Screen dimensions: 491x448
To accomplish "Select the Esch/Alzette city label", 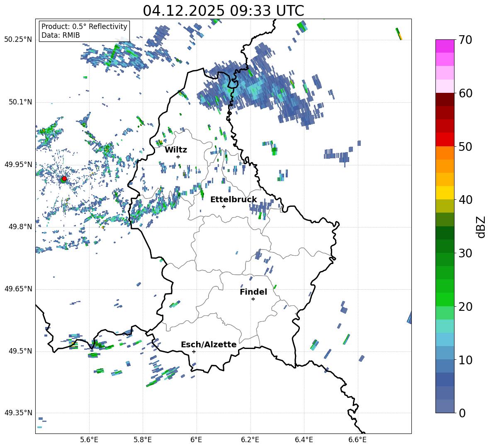I will pos(209,344).
